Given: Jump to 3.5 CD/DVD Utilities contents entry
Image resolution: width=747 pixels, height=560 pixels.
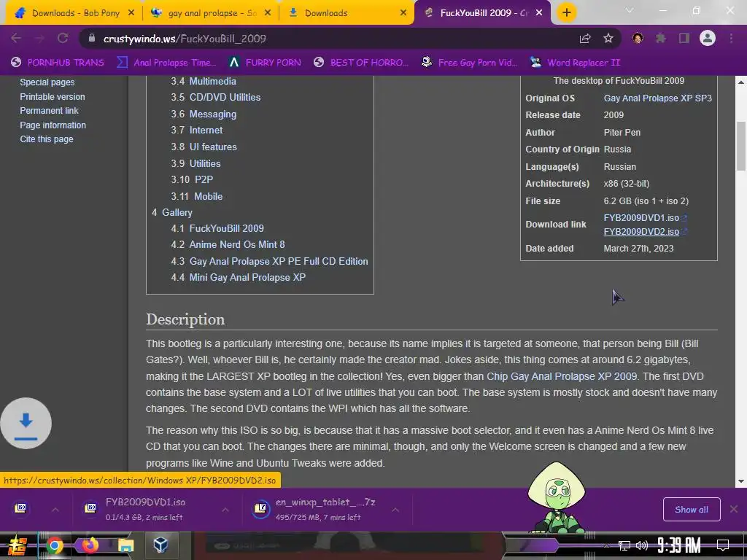Looking at the screenshot, I should [x=216, y=97].
